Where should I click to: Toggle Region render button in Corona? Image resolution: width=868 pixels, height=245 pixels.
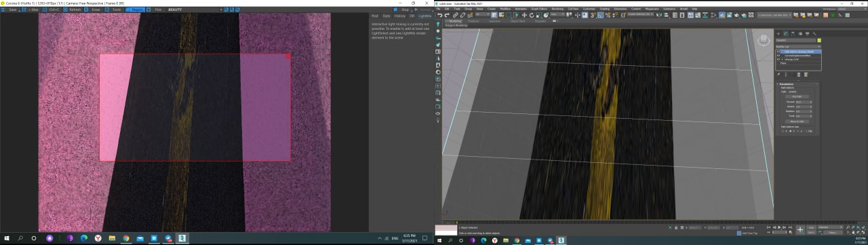click(x=135, y=10)
